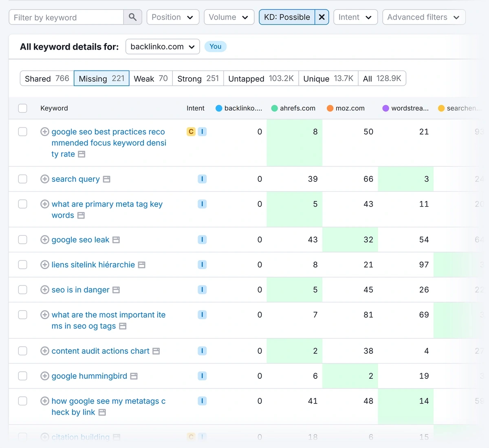Check the box for 'google seo best practices' row
The image size is (489, 448).
tap(23, 132)
